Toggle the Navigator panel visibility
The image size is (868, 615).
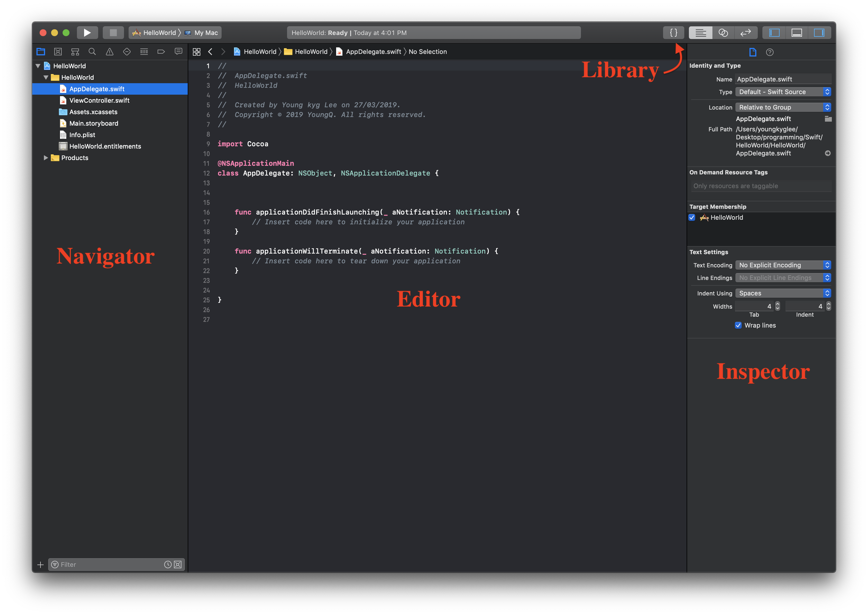(774, 33)
